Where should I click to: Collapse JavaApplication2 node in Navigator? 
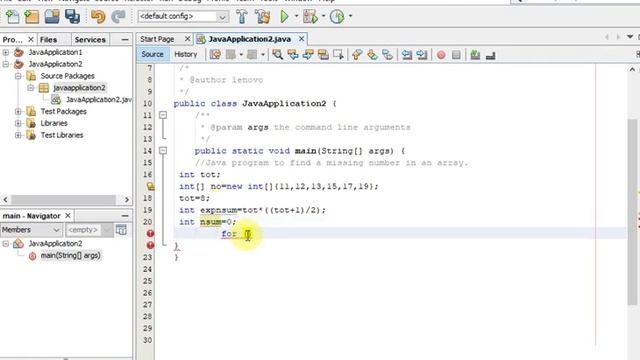pyautogui.click(x=6, y=244)
